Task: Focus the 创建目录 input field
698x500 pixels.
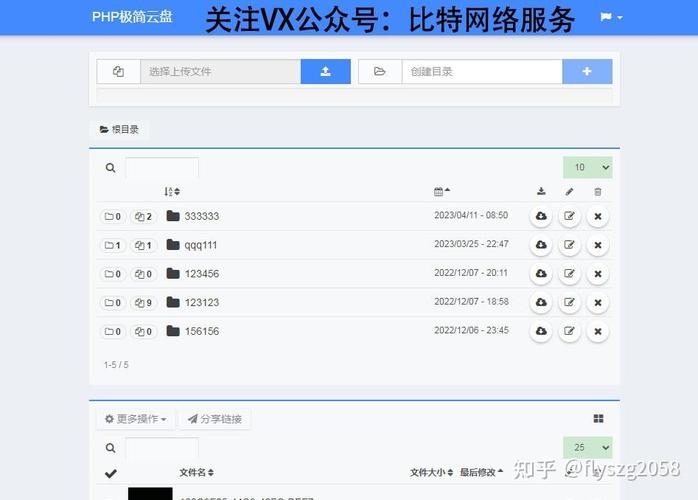Action: (x=482, y=71)
